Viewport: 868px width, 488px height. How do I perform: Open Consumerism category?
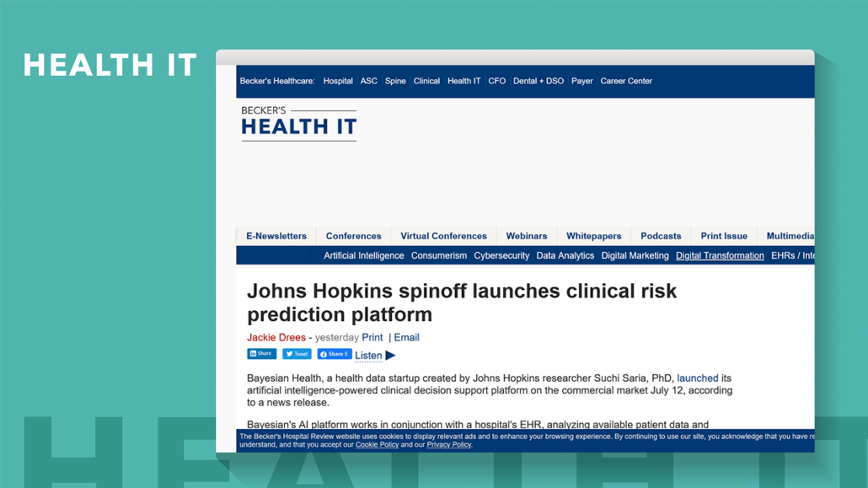point(439,255)
